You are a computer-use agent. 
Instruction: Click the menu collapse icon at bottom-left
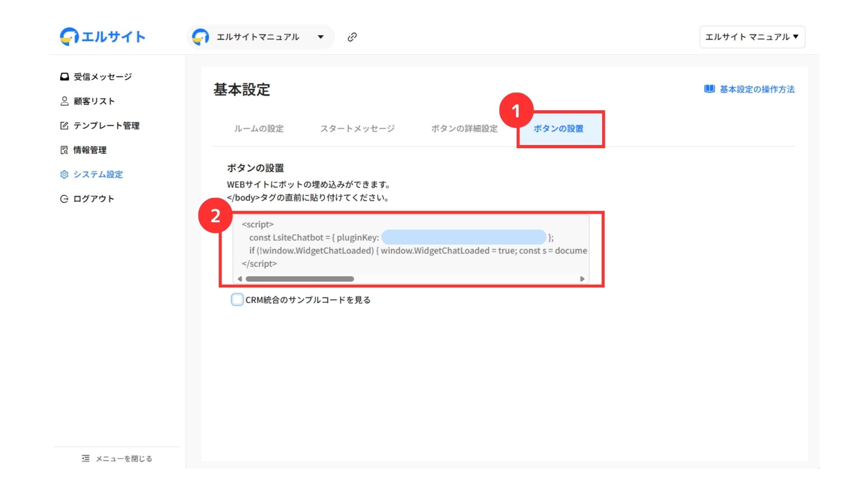click(85, 459)
